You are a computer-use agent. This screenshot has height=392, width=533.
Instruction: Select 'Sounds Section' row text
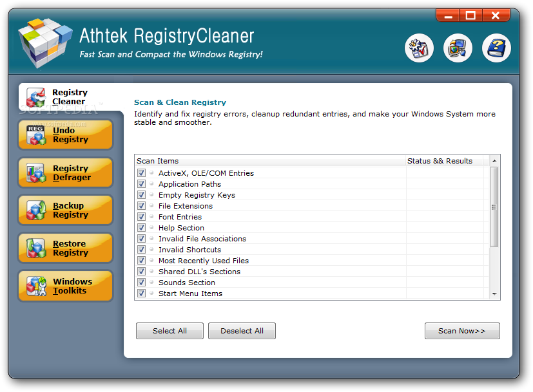tap(187, 283)
